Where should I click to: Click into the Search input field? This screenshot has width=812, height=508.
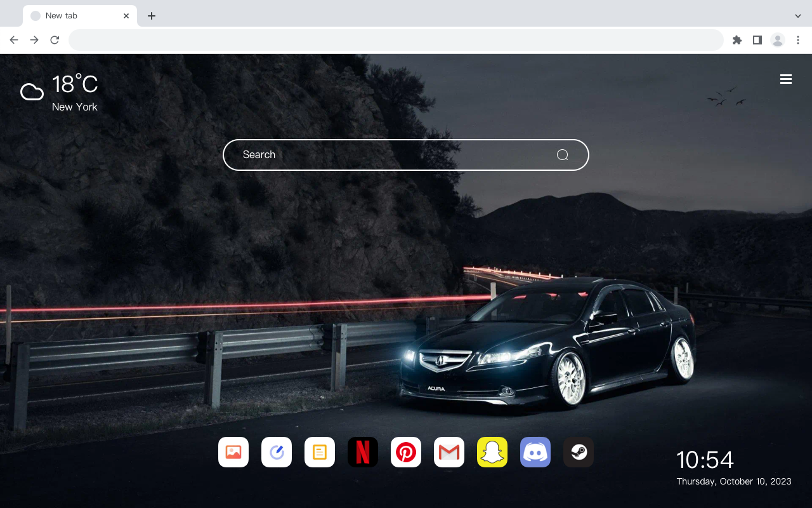[x=406, y=155]
